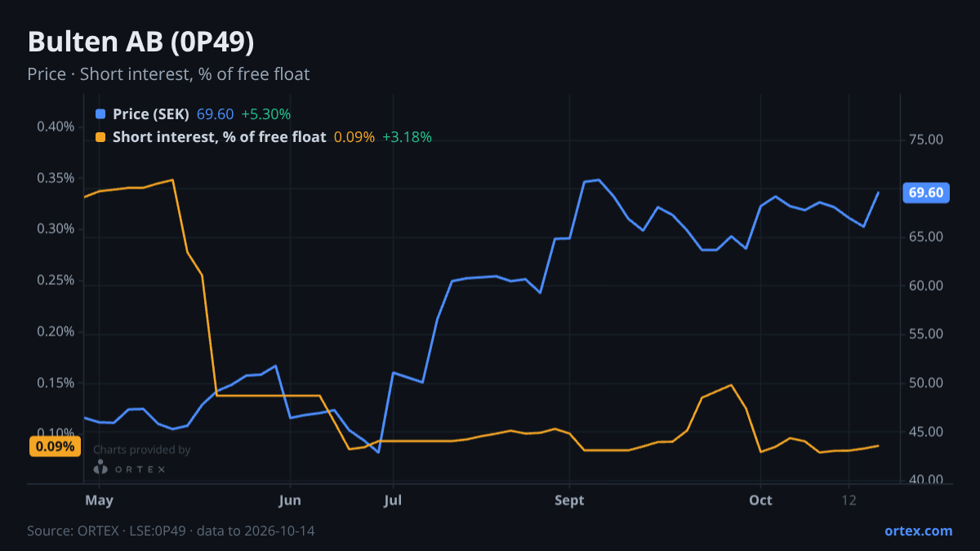Click the chart title Bulten AB (0P49)
Viewport: 980px width, 551px height.
[x=140, y=42]
